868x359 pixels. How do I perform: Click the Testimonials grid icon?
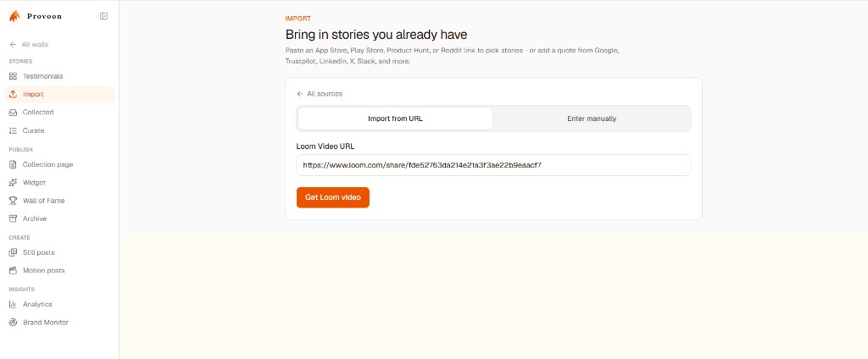tap(14, 76)
